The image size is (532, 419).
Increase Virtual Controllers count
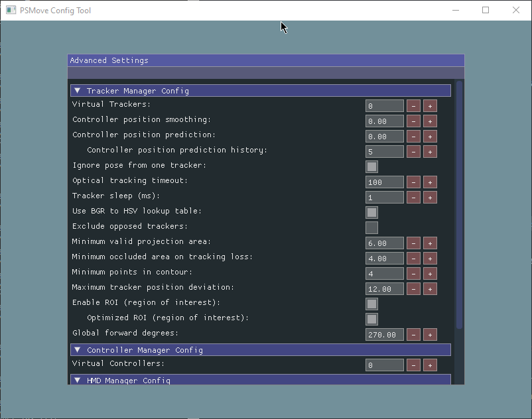(430, 365)
